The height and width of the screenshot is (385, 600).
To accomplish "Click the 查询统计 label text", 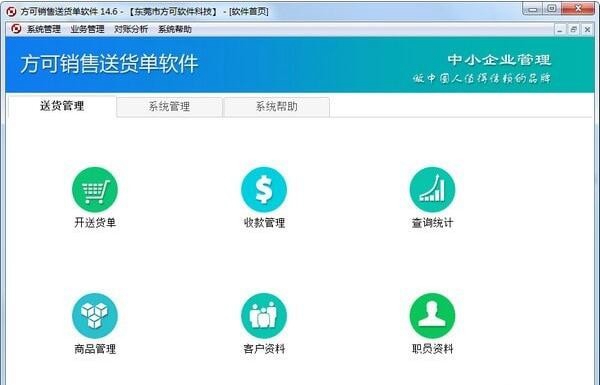I will point(432,222).
